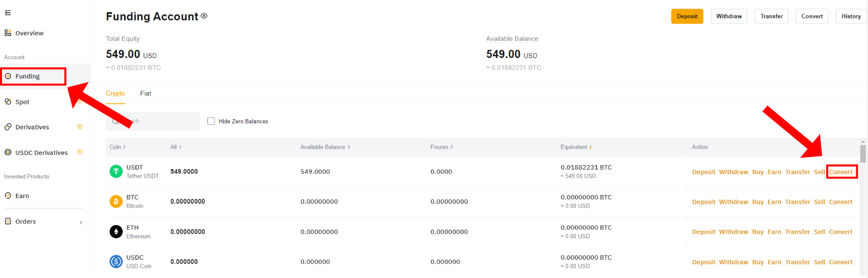Click the coin search input field

tap(152, 121)
